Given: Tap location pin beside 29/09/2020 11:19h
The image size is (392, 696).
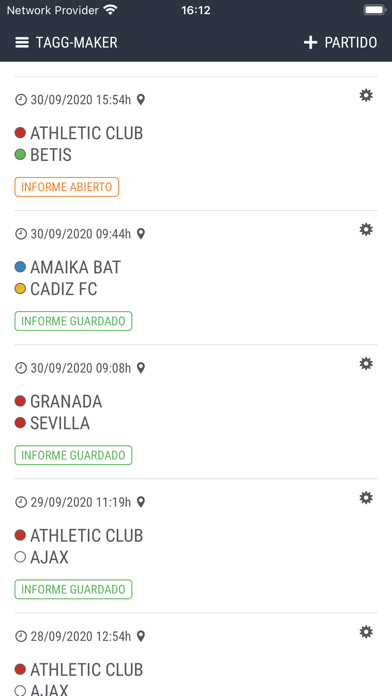Looking at the screenshot, I should pyautogui.click(x=141, y=502).
